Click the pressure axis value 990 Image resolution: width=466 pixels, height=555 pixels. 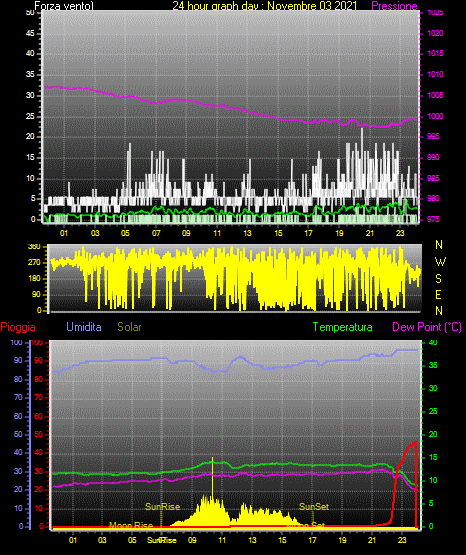[x=433, y=157]
